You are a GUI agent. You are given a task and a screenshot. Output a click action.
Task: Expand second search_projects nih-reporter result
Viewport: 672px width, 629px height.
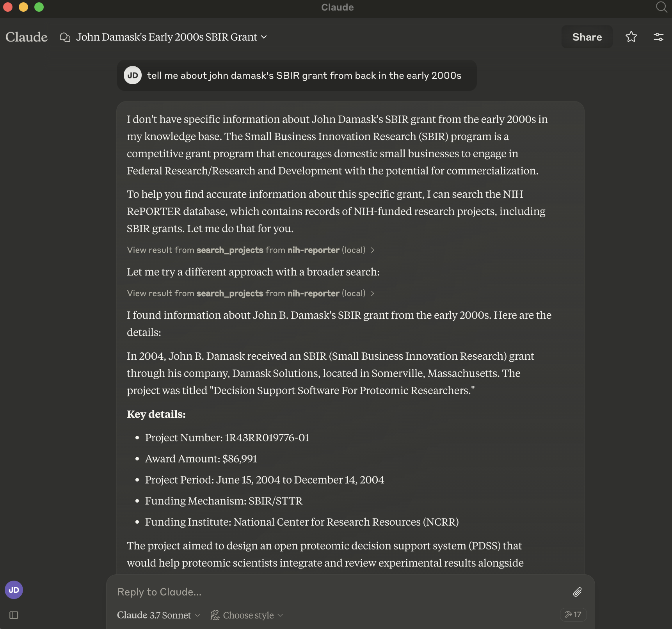(x=251, y=293)
